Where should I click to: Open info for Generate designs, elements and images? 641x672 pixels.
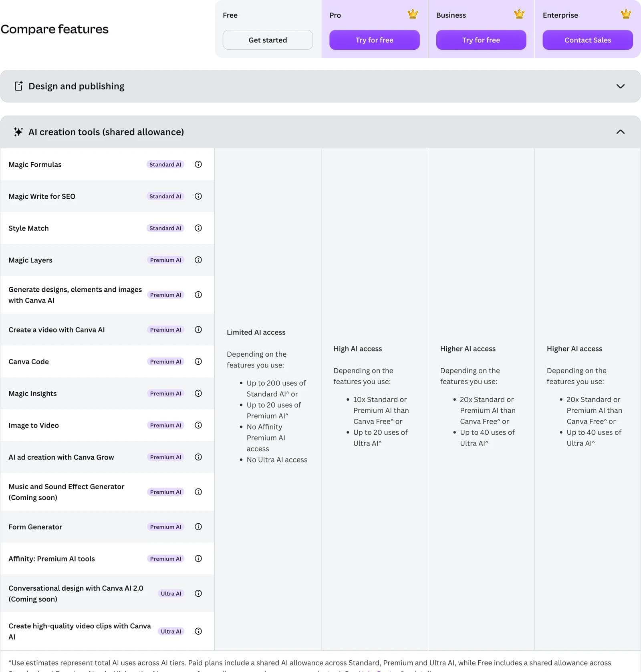tap(198, 295)
